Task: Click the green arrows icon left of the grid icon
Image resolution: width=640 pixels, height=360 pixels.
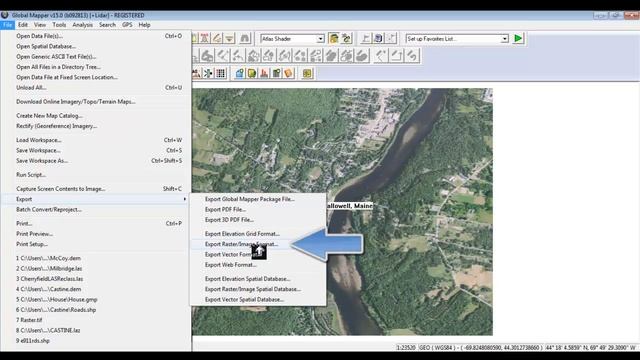Action: pos(208,73)
